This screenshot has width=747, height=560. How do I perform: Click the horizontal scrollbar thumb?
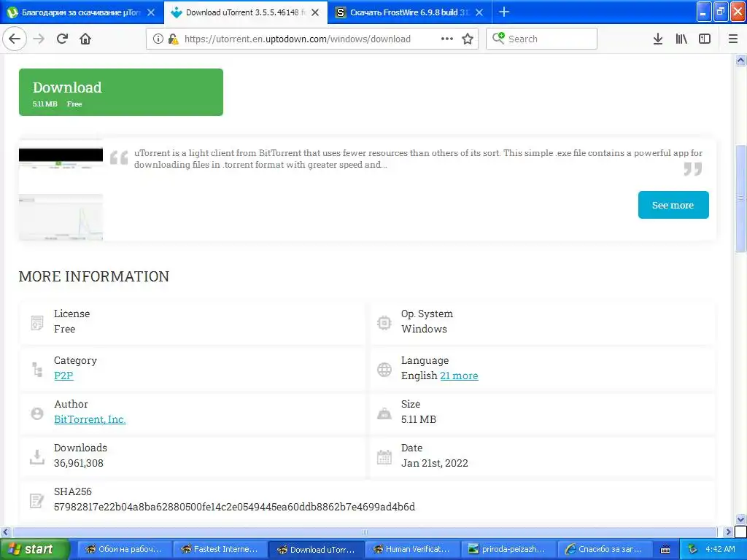tap(365, 532)
